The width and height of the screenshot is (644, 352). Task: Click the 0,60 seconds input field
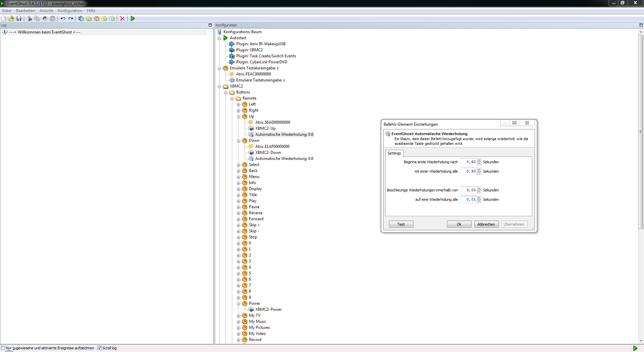coord(468,162)
